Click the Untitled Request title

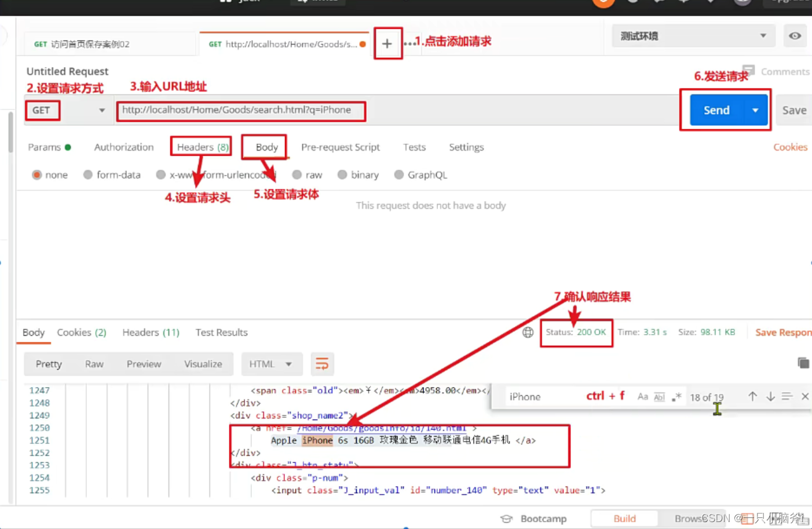click(67, 71)
